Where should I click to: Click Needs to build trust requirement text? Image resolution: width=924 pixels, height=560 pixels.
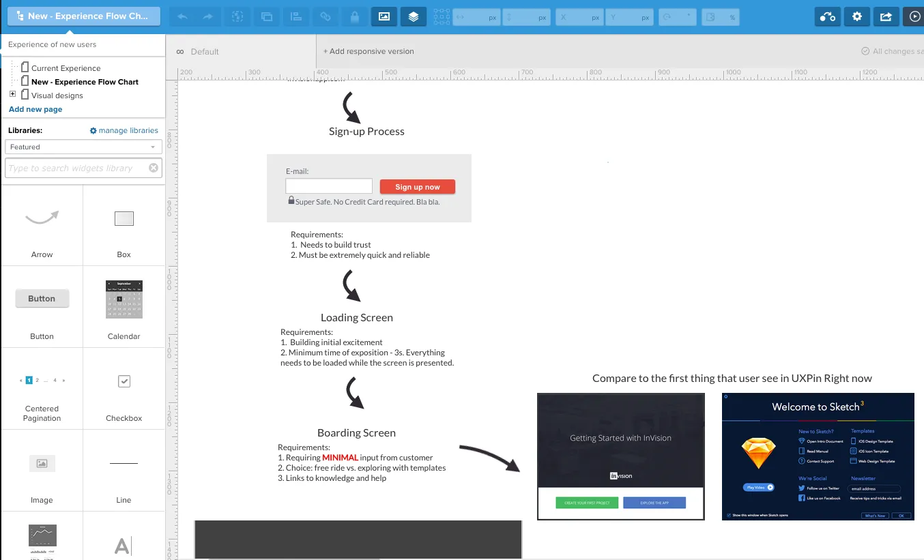click(x=336, y=245)
